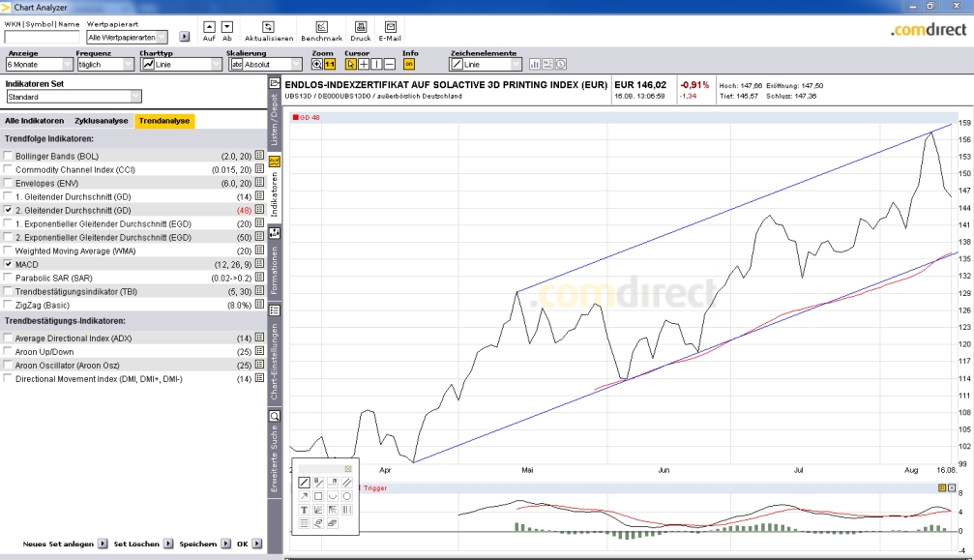Viewport: 974px width, 560px height.
Task: Click the Auf up arrow button
Action: (209, 27)
